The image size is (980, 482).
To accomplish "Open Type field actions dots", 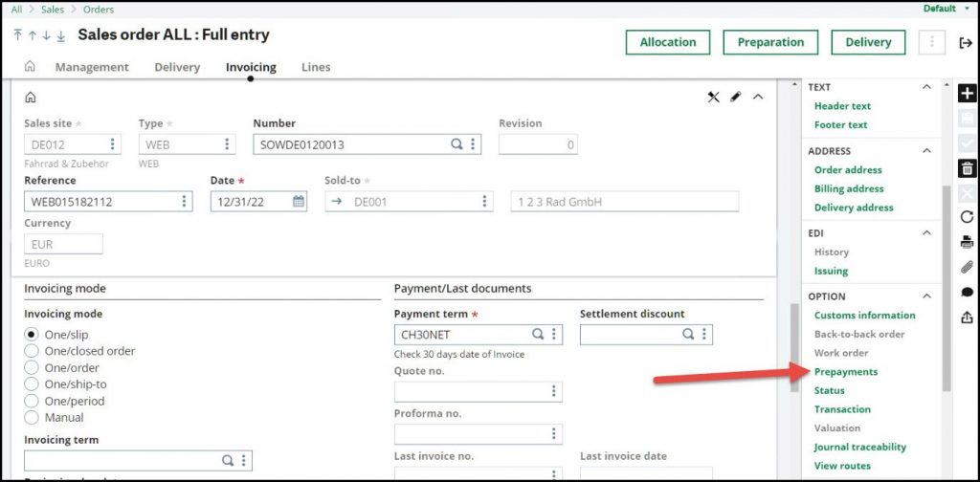I will (x=226, y=144).
